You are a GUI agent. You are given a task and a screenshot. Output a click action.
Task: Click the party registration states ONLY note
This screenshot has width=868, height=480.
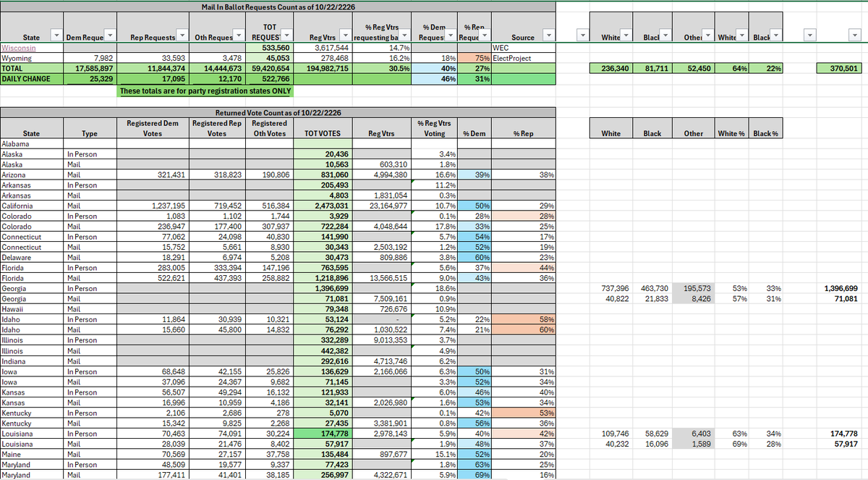[206, 91]
